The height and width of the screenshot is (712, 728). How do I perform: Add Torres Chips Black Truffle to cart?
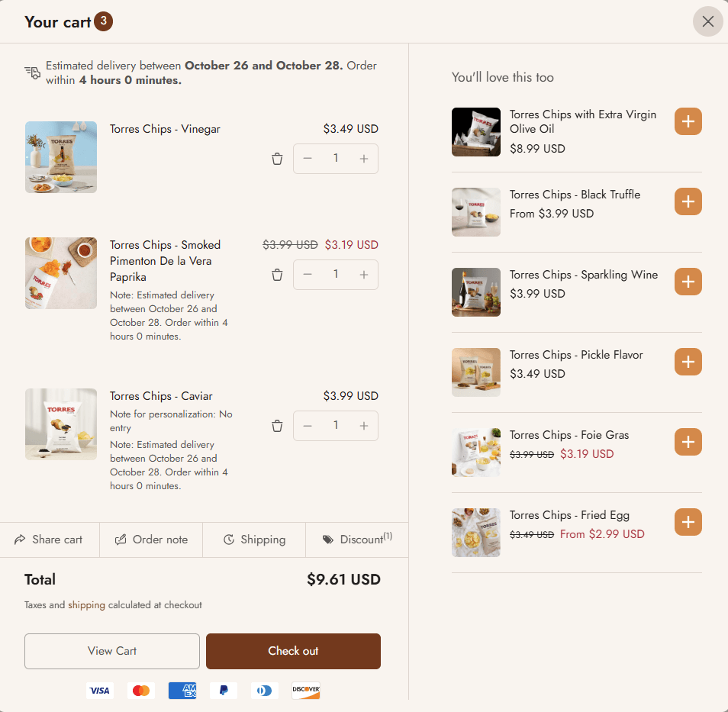pos(688,201)
